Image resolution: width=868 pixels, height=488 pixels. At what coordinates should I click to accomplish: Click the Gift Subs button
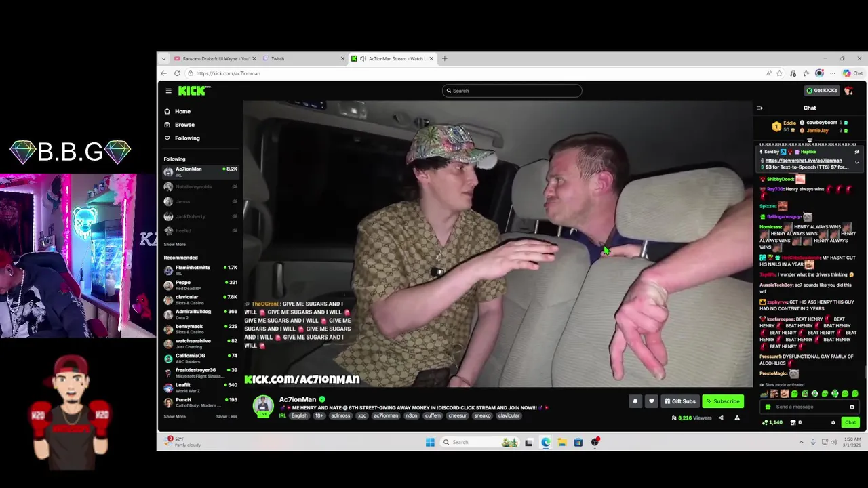(680, 401)
